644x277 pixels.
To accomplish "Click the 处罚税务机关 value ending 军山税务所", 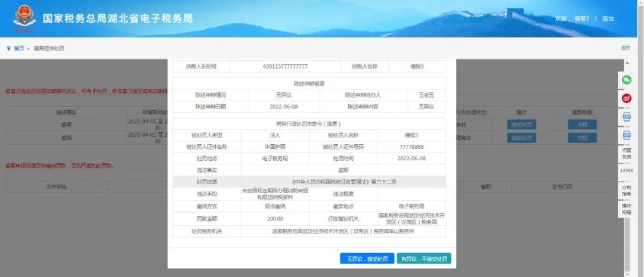I will pyautogui.click(x=343, y=232).
